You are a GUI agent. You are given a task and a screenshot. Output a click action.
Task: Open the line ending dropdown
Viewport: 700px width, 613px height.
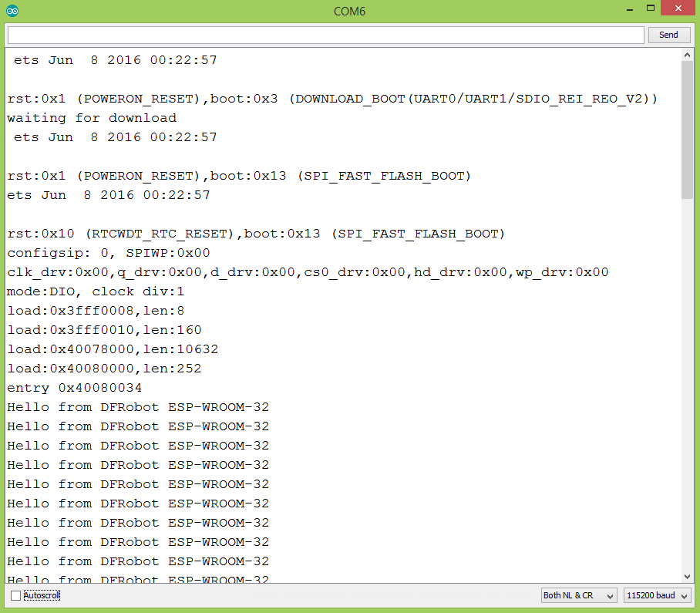578,594
